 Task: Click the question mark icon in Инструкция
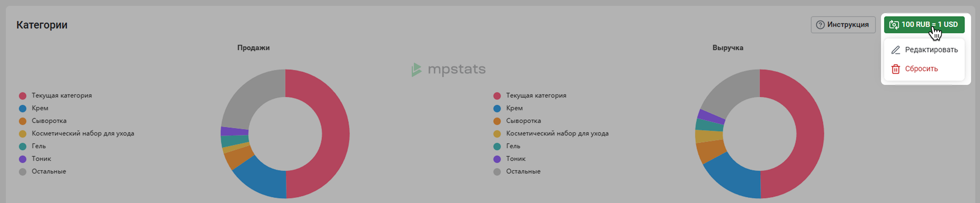click(820, 25)
